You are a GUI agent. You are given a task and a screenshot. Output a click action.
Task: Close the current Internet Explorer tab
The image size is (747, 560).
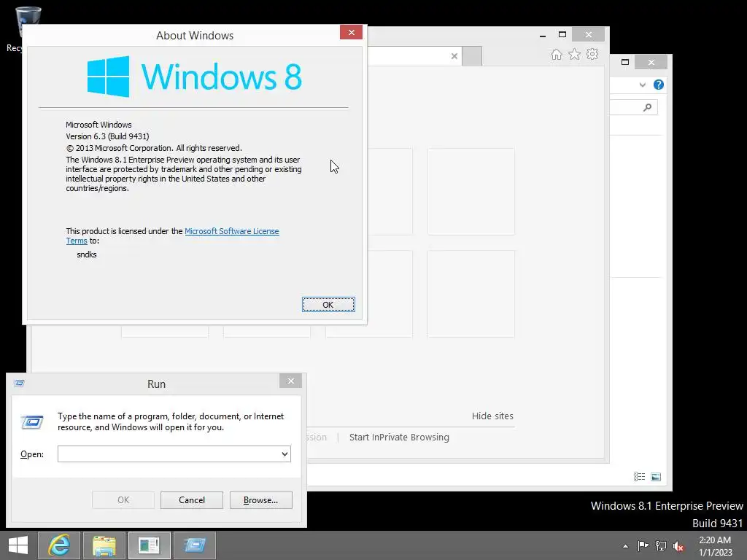(454, 56)
